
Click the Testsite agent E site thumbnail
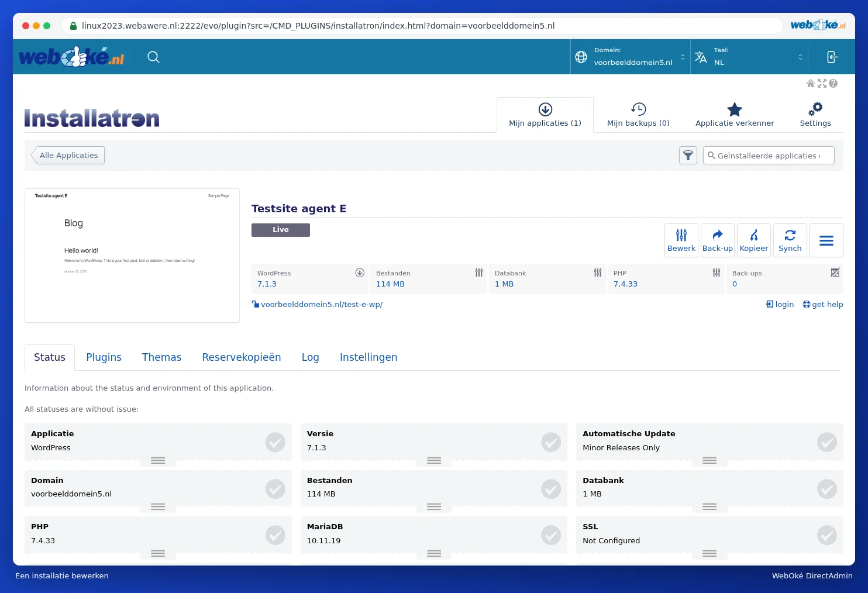pos(132,256)
